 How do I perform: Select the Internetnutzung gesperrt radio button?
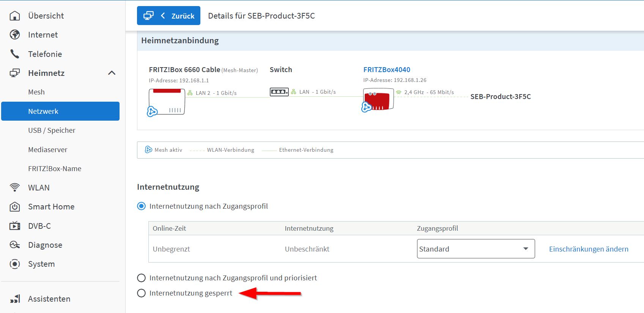coord(141,293)
